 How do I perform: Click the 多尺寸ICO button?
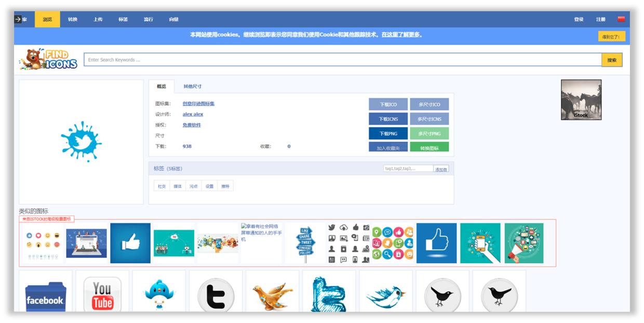[430, 105]
